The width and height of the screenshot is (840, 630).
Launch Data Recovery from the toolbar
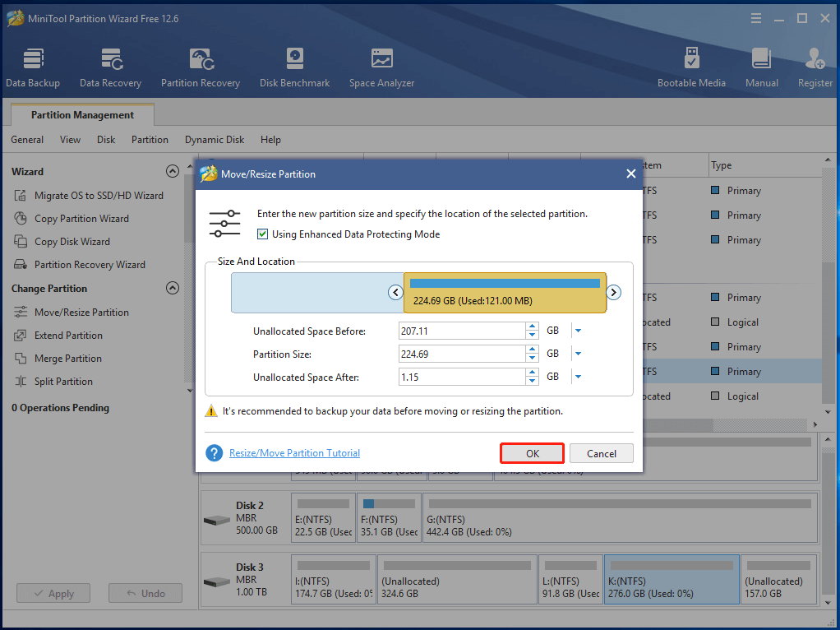click(x=110, y=67)
